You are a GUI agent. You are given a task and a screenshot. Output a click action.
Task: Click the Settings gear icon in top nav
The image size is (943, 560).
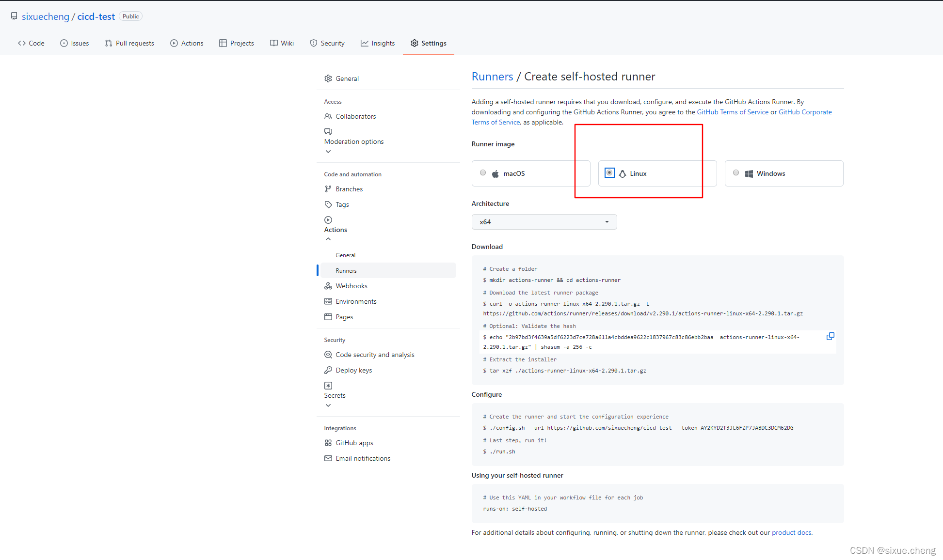click(415, 43)
